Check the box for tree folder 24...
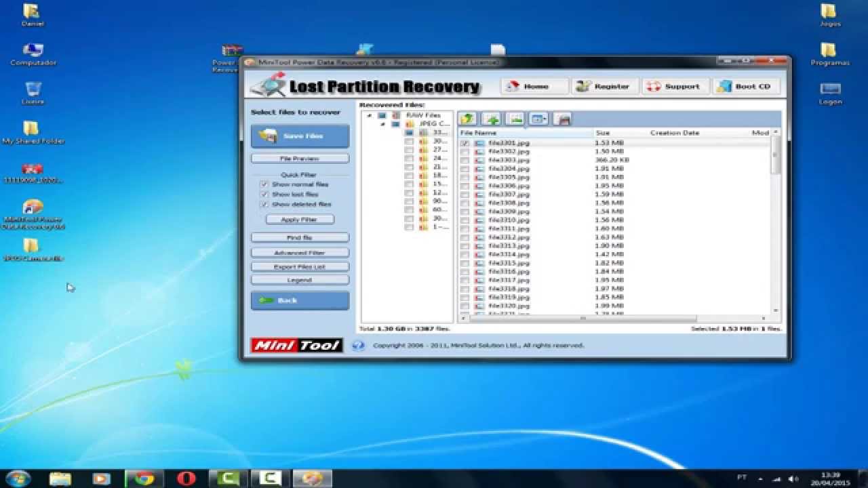 point(409,159)
